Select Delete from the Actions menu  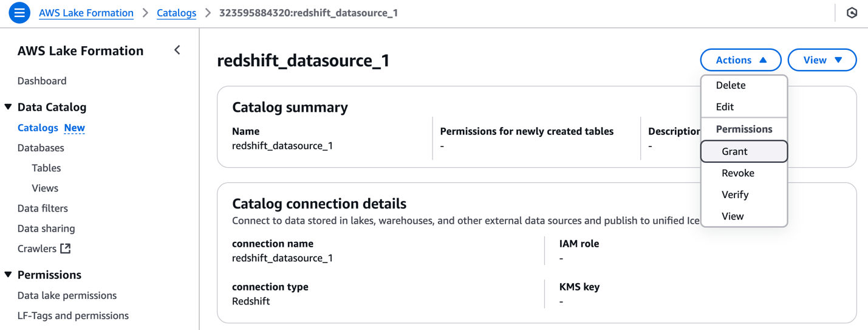pyautogui.click(x=730, y=86)
